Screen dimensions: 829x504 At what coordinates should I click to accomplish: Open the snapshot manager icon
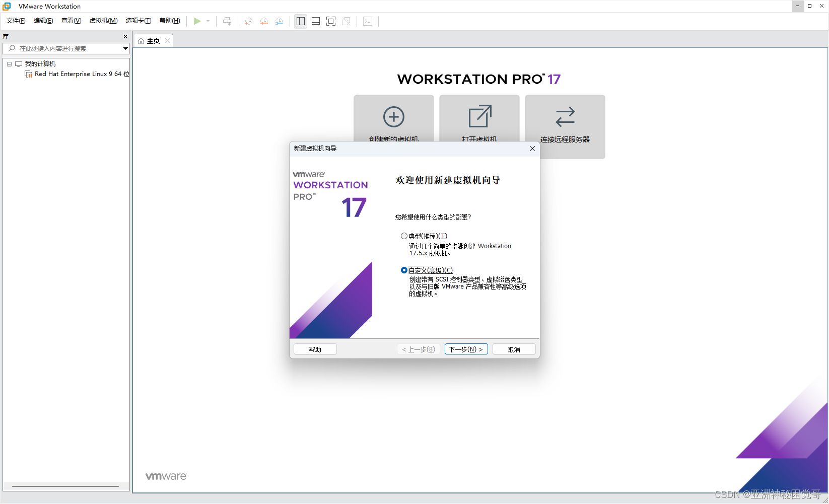(x=280, y=21)
